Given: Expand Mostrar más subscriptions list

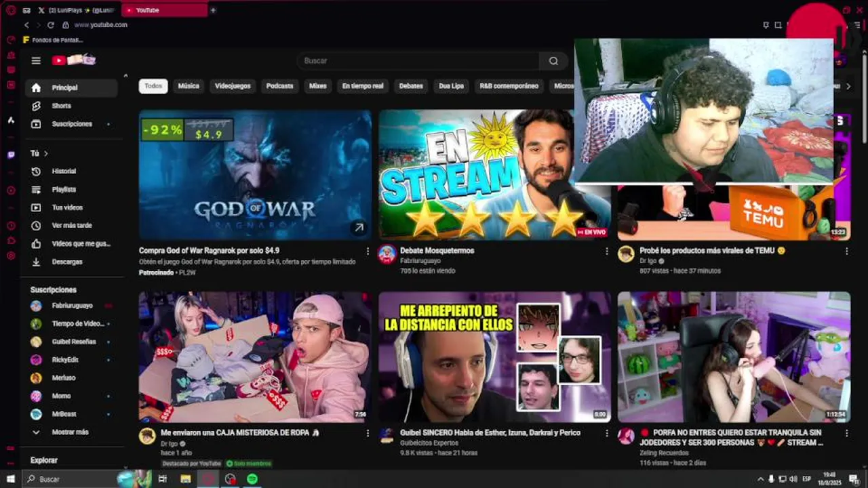Looking at the screenshot, I should [x=71, y=432].
